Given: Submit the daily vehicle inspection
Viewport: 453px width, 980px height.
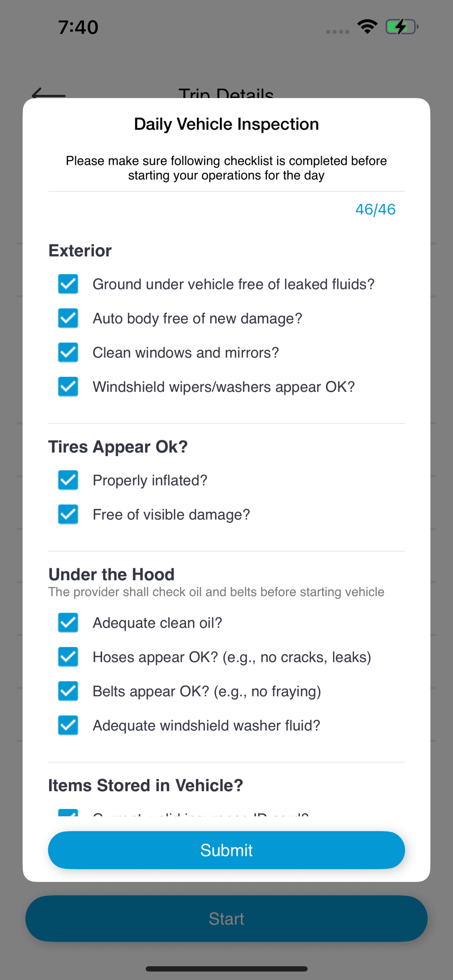Looking at the screenshot, I should [x=226, y=850].
